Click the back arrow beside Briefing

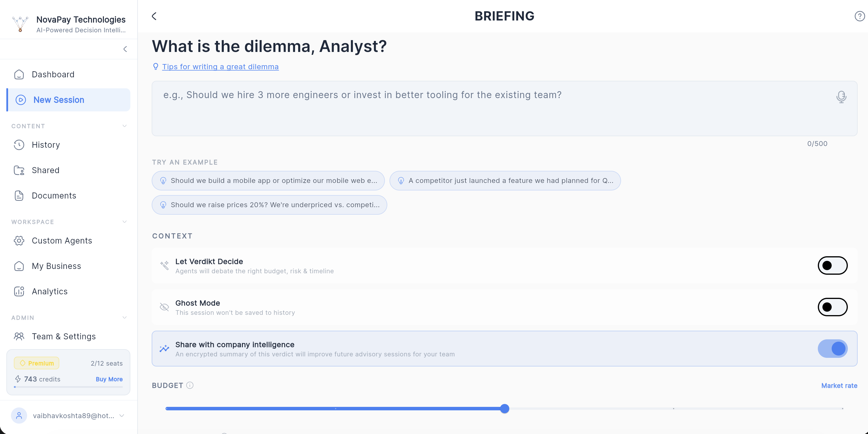coord(154,16)
